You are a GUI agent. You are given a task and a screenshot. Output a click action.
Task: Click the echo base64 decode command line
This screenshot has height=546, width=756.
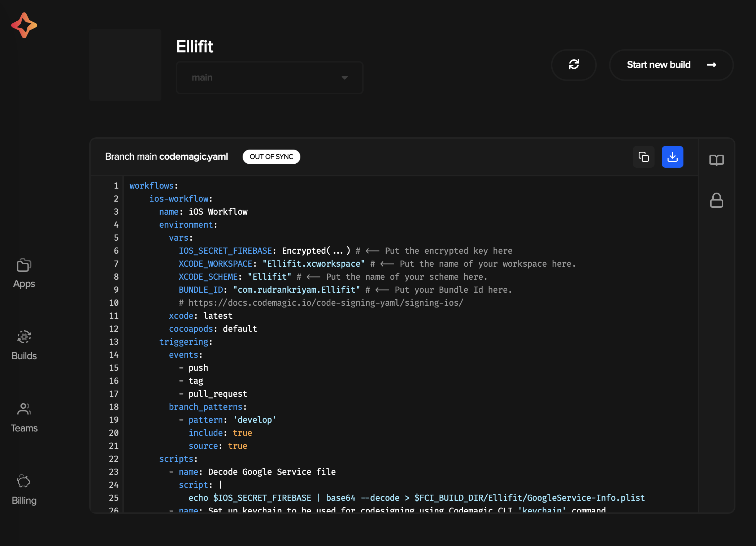tap(417, 498)
